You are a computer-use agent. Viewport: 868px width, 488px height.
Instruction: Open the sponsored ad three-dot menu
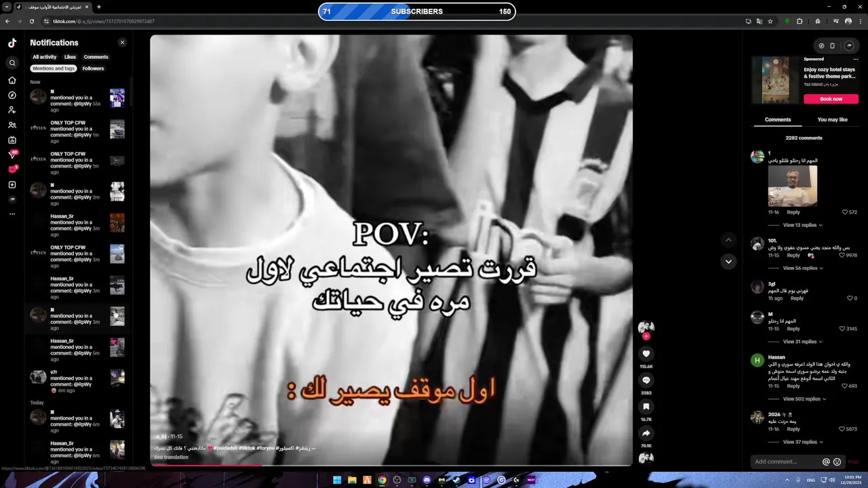pyautogui.click(x=856, y=59)
